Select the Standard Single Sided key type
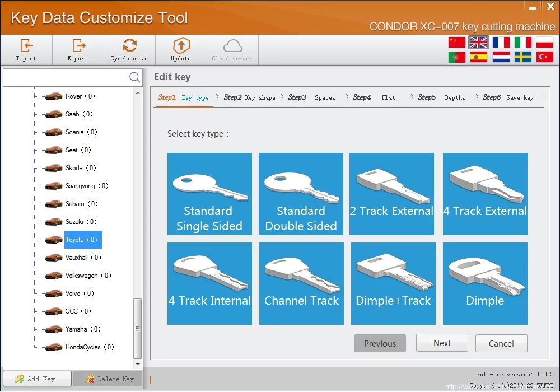560x392 pixels. 209,194
